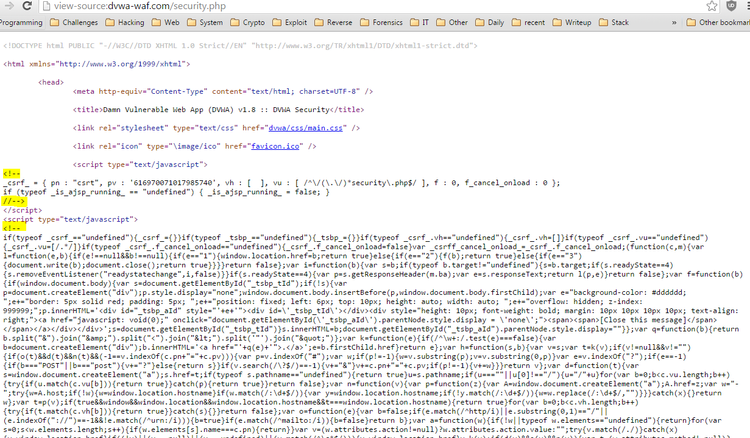Reload the view-source page
This screenshot has height=438, width=750.
click(x=27, y=6)
